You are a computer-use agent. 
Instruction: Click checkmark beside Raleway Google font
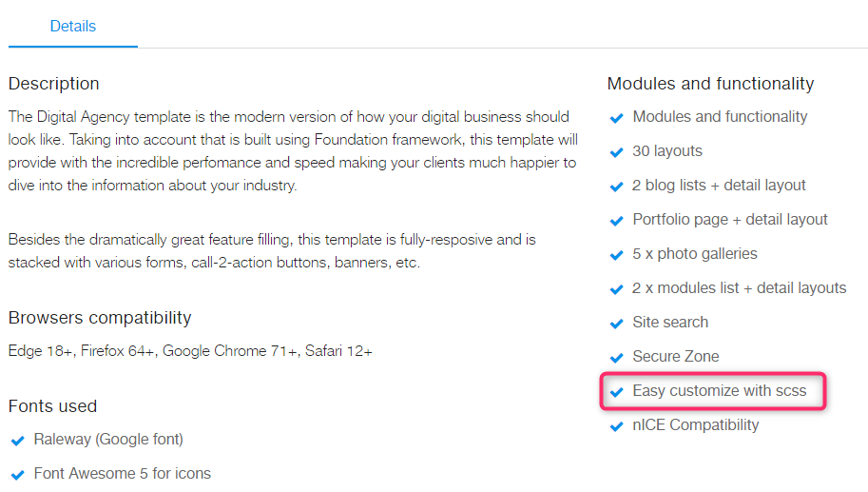tap(17, 441)
